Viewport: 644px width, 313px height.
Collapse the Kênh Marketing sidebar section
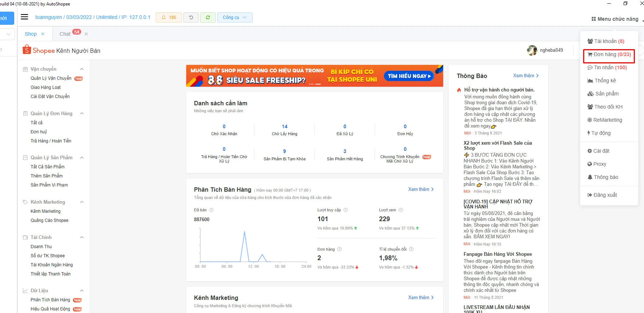[x=82, y=202]
